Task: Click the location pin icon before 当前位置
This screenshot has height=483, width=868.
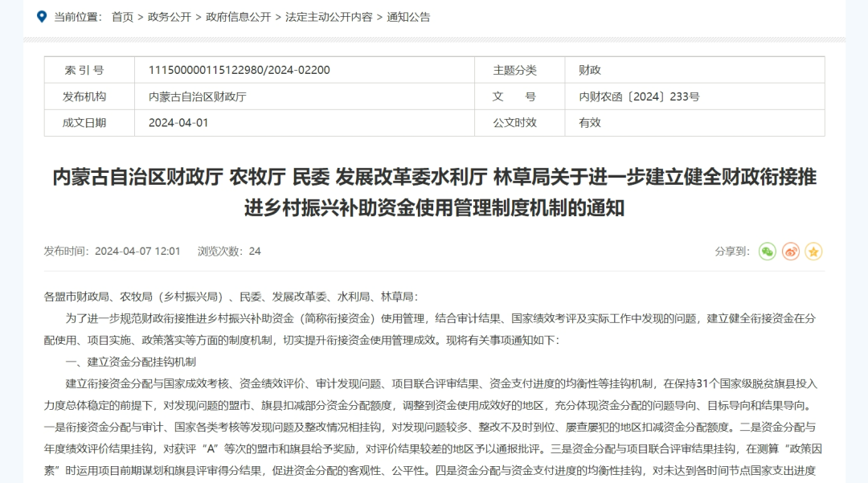Action: click(42, 17)
